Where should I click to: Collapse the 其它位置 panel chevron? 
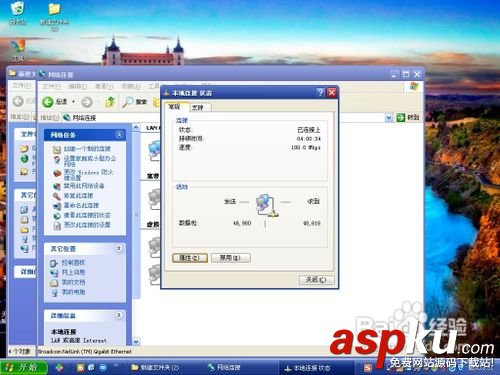click(119, 248)
